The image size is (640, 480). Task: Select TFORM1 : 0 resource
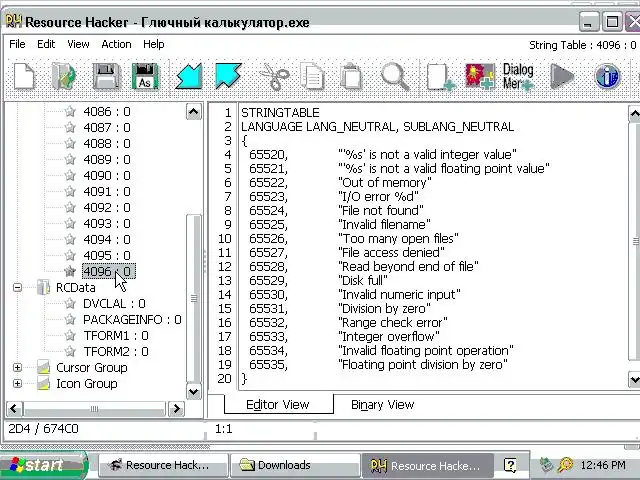pyautogui.click(x=116, y=336)
